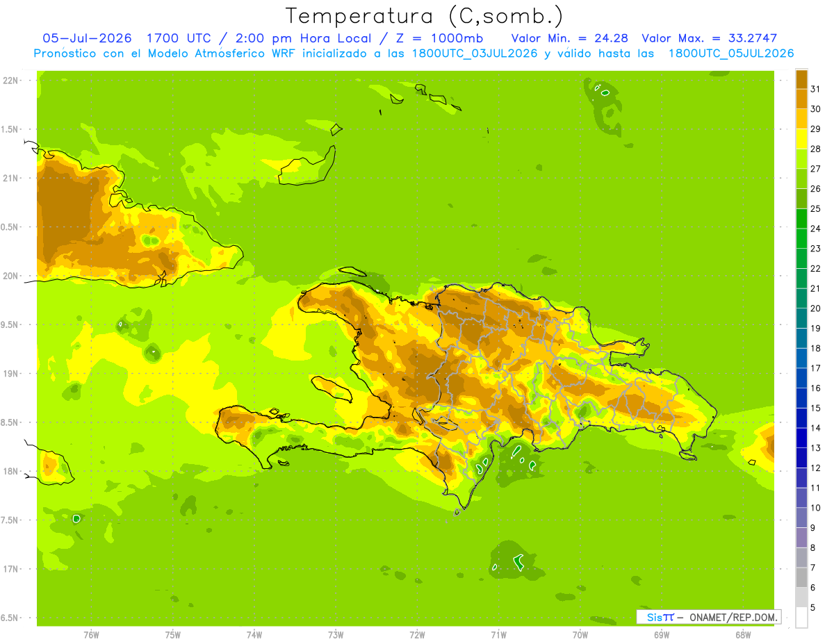Viewport: 834px width, 644px height.
Task: Click the title "Temperatura (C,somb.)"
Action: tap(424, 16)
